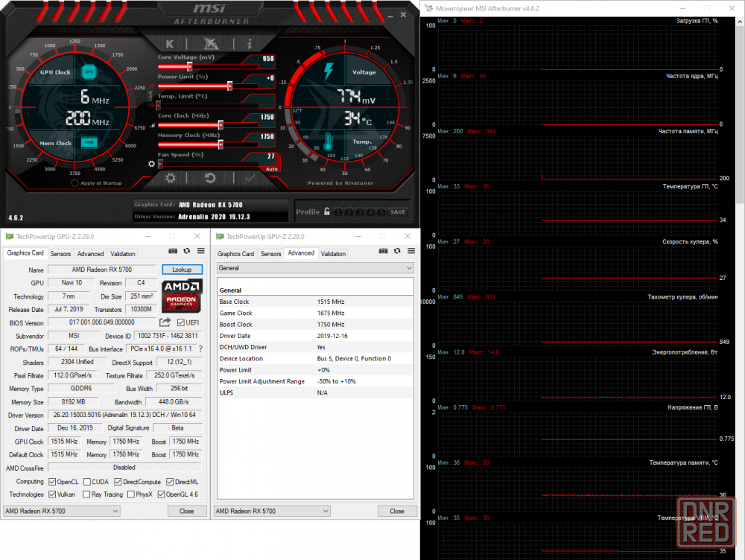The width and height of the screenshot is (745, 560).
Task: Switch to Graphics Card tab in GPU-Z Advanced window
Action: (235, 254)
